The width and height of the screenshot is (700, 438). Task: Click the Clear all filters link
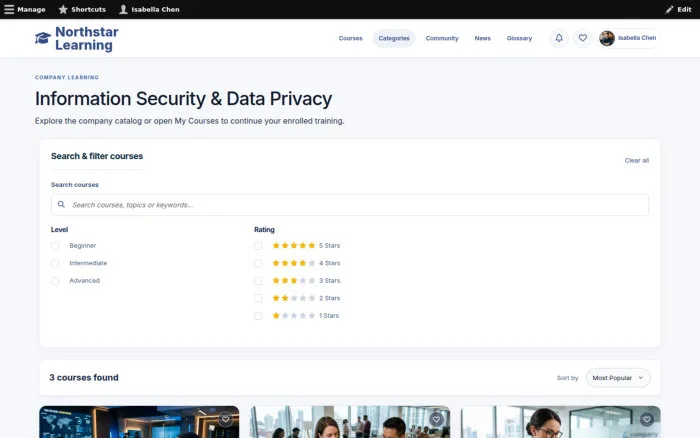coord(637,160)
